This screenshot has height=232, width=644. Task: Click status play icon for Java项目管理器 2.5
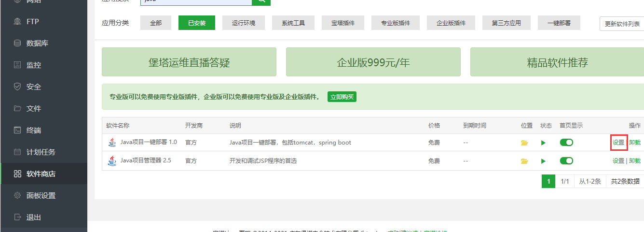click(x=543, y=161)
